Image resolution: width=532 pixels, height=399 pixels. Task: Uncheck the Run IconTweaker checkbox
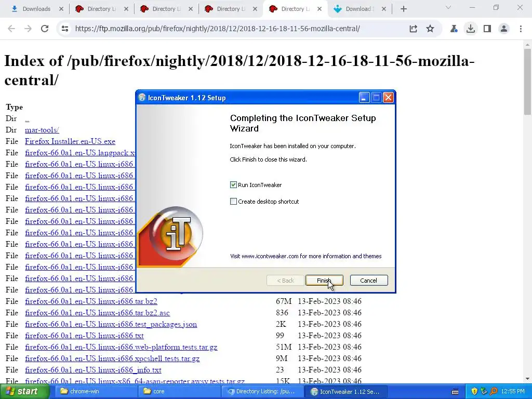[x=233, y=185]
